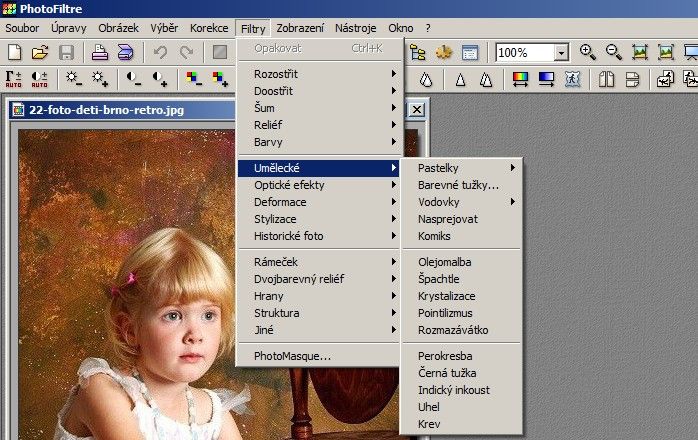Increase brightness with sun plus icon
The image size is (698, 440).
100,79
